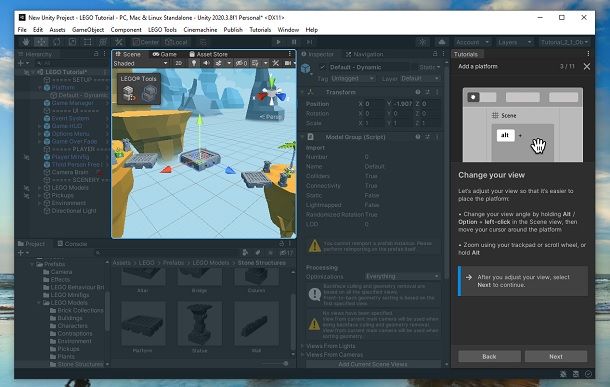Viewport: 610px width, 387px height.
Task: Select the second LEGO Tools brick icon
Action: 149,93
